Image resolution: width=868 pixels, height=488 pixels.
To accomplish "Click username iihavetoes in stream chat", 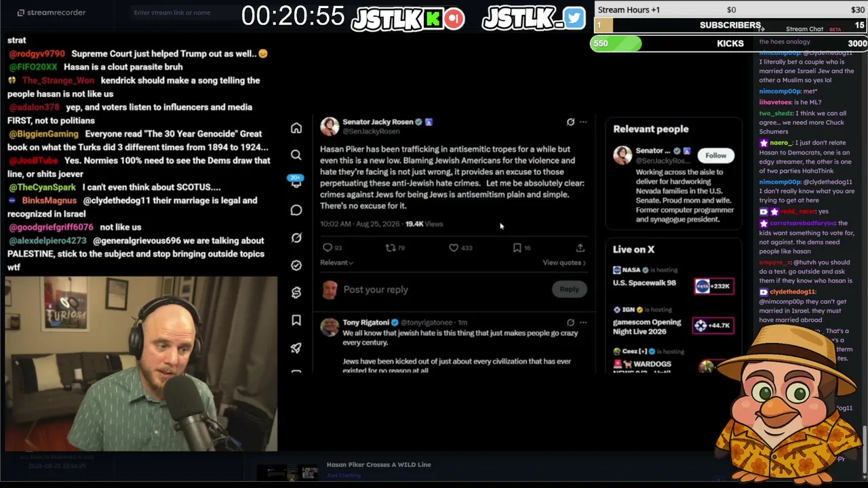I will (775, 102).
